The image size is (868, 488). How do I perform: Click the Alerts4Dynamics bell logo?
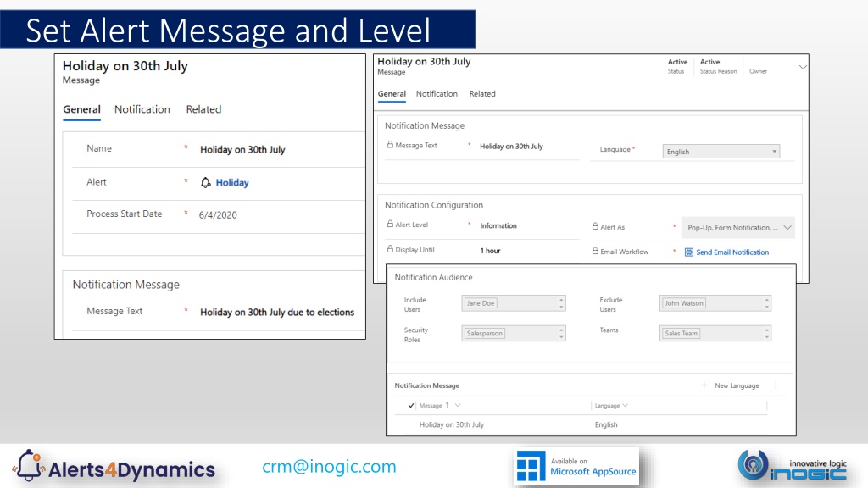[29, 466]
